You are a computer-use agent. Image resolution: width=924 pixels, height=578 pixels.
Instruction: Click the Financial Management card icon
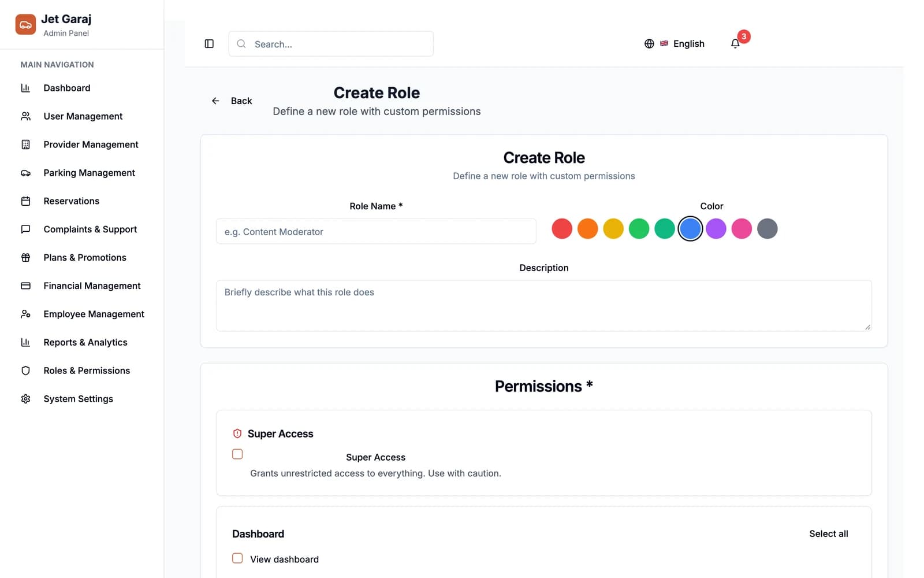pos(25,286)
